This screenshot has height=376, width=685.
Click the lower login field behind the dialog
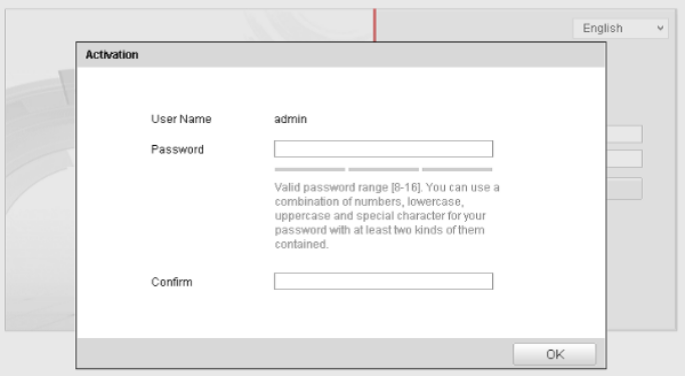(x=624, y=159)
